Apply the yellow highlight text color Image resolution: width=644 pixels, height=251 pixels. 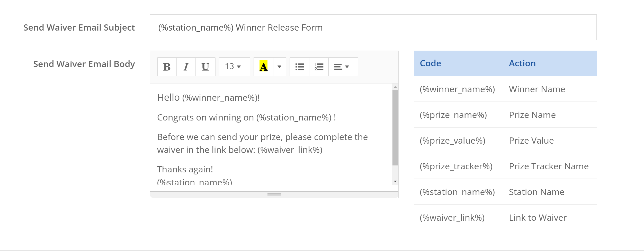click(263, 67)
